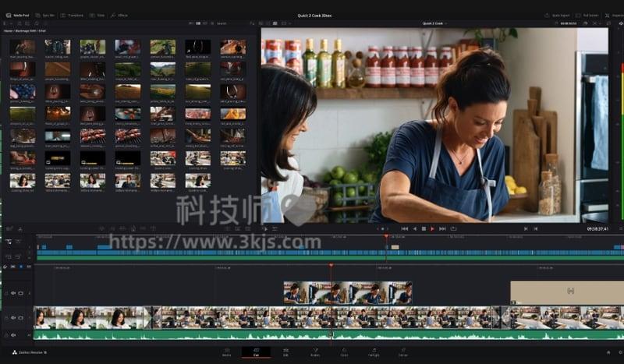Open the media pool sort options icon

[251, 23]
